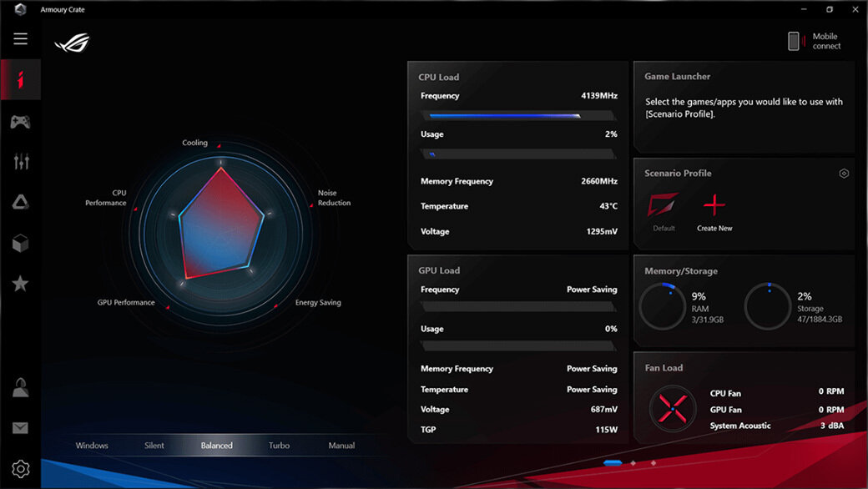Open the cube-shaped icon in sidebar
Screen dimensions: 868x489
point(20,243)
